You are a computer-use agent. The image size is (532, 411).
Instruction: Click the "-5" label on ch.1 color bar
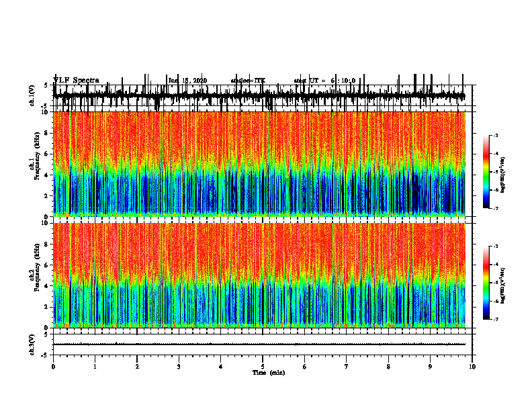(496, 172)
